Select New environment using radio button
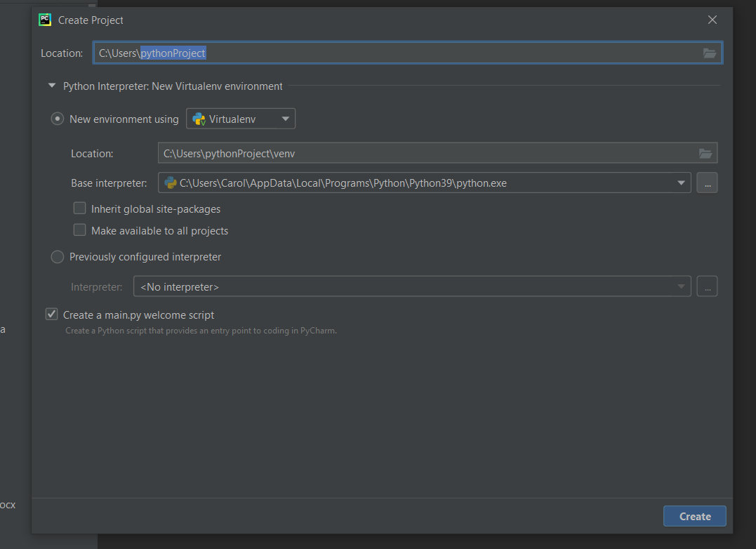756x549 pixels. (58, 119)
